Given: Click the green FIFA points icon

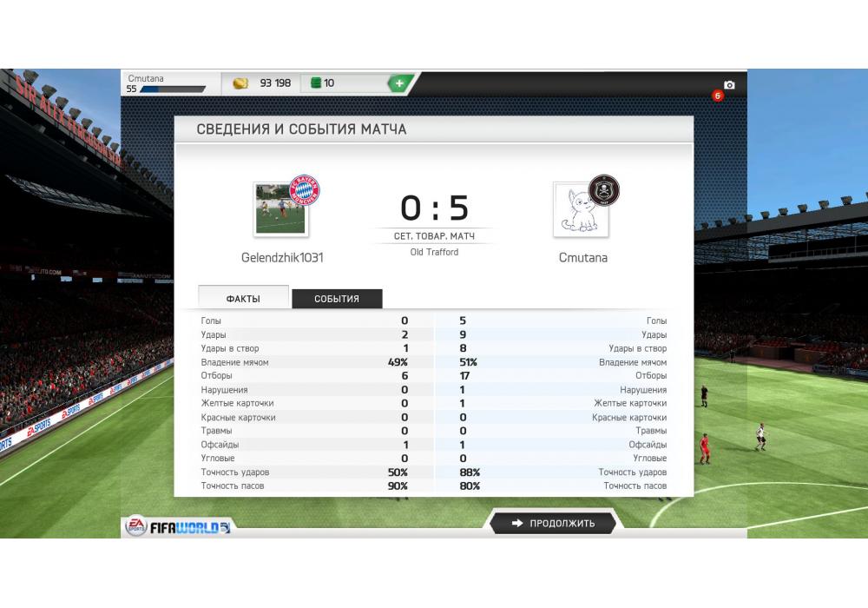Looking at the screenshot, I should (x=316, y=83).
